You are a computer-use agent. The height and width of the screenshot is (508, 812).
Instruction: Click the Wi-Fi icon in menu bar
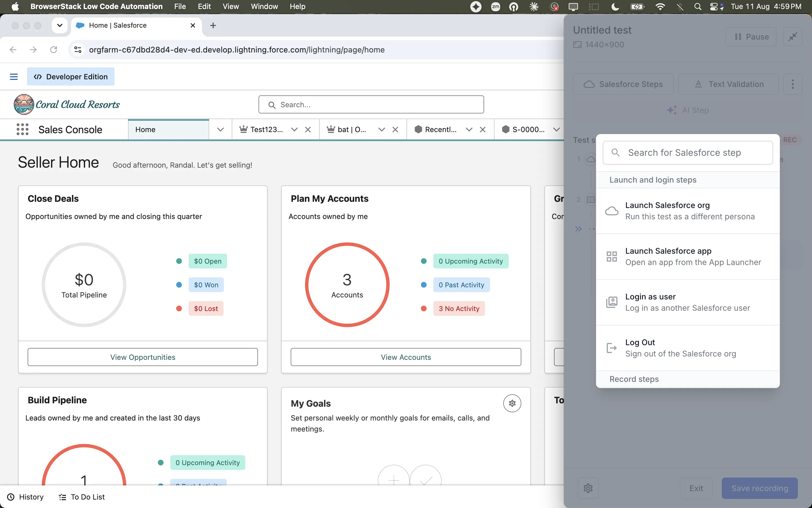click(660, 7)
